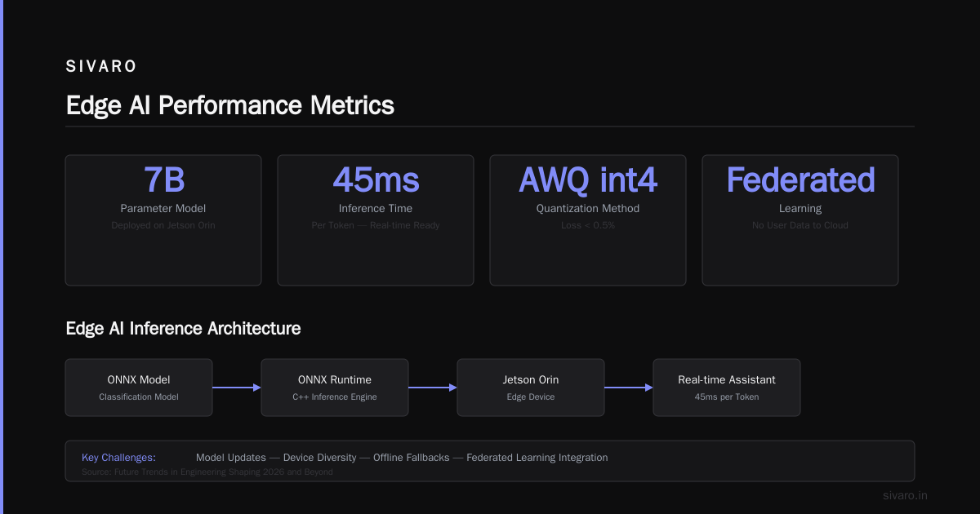Click the Federated Learning Integration text
Viewport: 980px width, 514px height.
pyautogui.click(x=537, y=458)
